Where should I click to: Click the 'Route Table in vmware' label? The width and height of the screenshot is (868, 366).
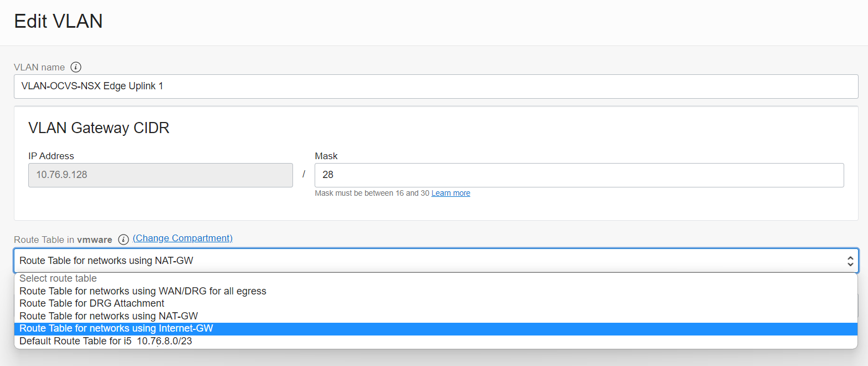point(63,240)
